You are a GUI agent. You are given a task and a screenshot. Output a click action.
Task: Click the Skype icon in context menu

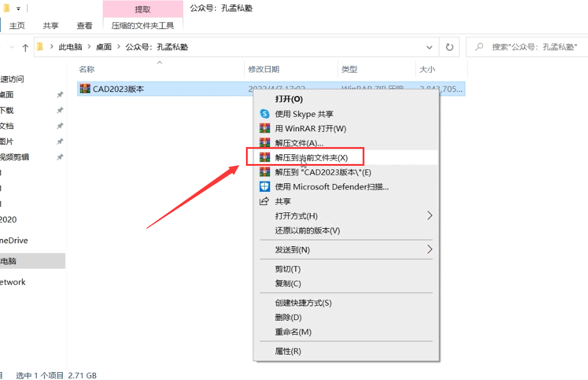click(x=265, y=114)
